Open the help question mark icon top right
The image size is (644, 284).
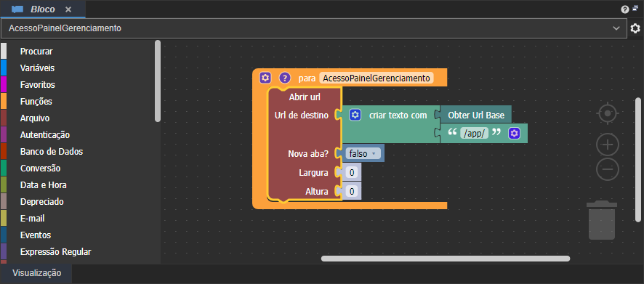(625, 9)
